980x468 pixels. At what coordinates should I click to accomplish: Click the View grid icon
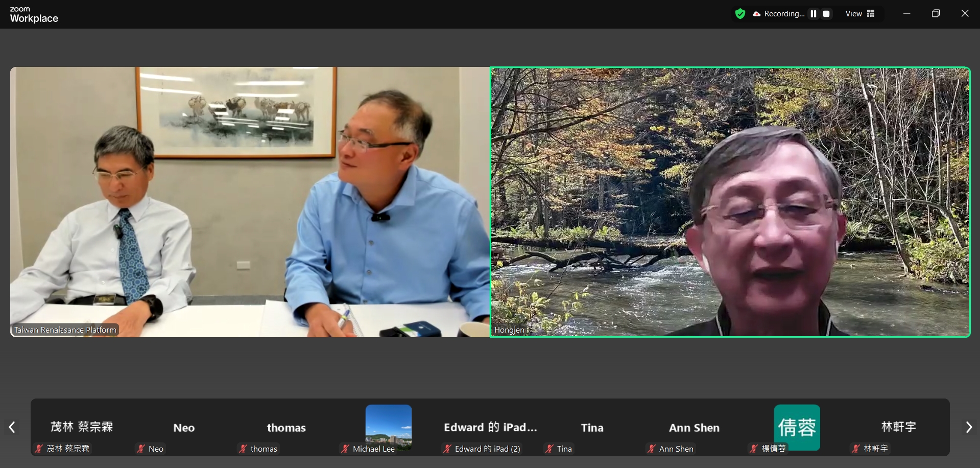pos(871,14)
